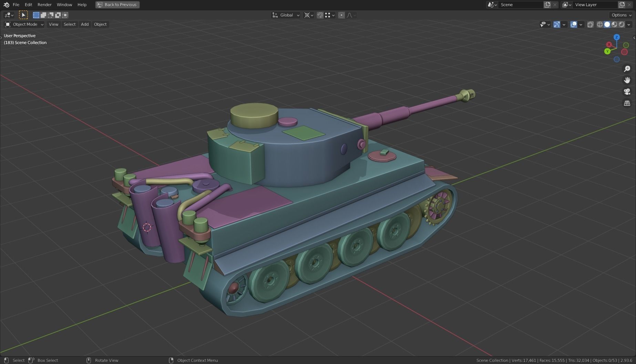The height and width of the screenshot is (364, 636).
Task: Open the Blender logo application menu
Action: [x=6, y=5]
